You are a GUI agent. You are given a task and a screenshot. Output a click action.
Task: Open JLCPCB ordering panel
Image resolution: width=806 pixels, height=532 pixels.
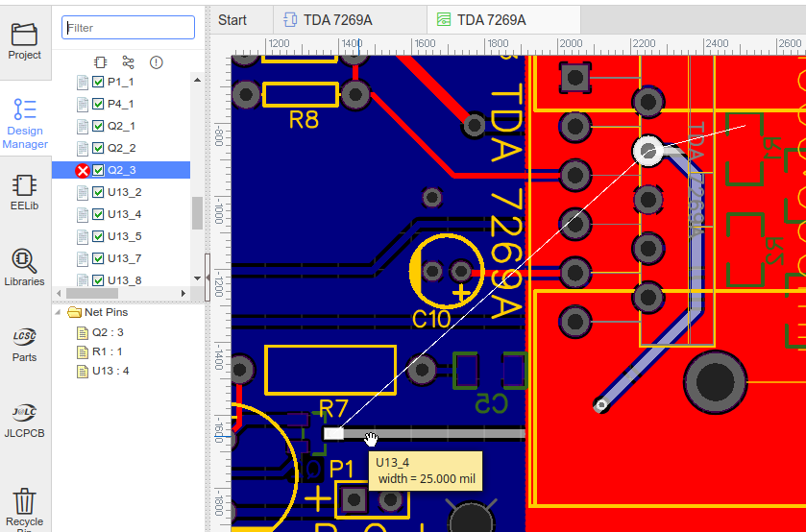25,419
